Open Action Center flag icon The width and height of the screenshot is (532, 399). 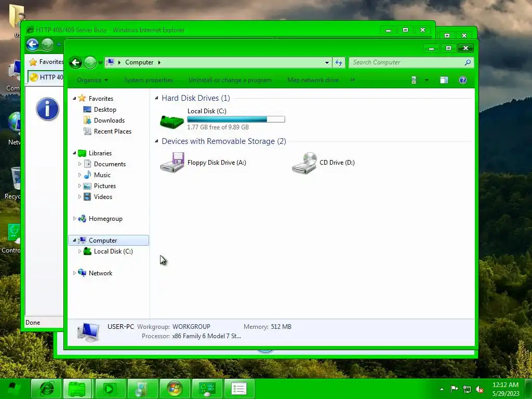pyautogui.click(x=454, y=389)
